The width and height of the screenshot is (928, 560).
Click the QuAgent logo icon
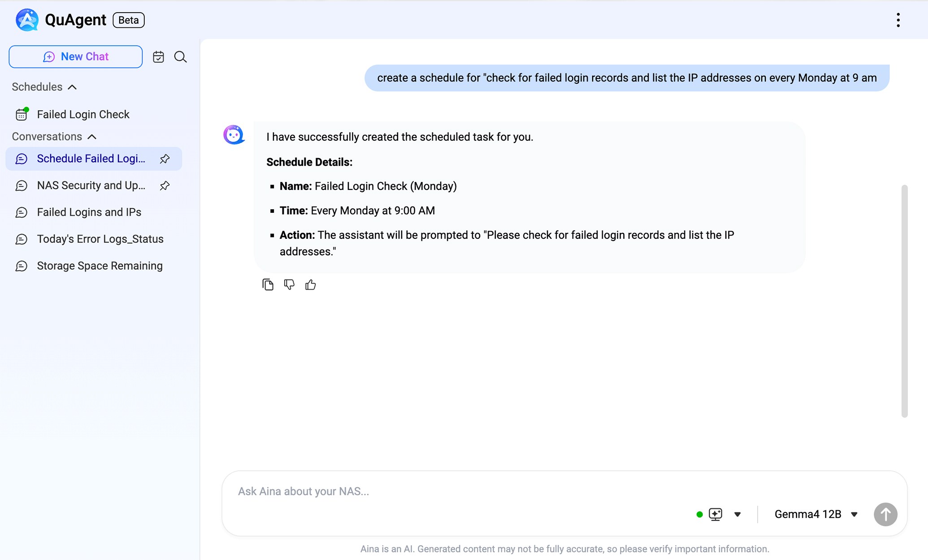[27, 20]
